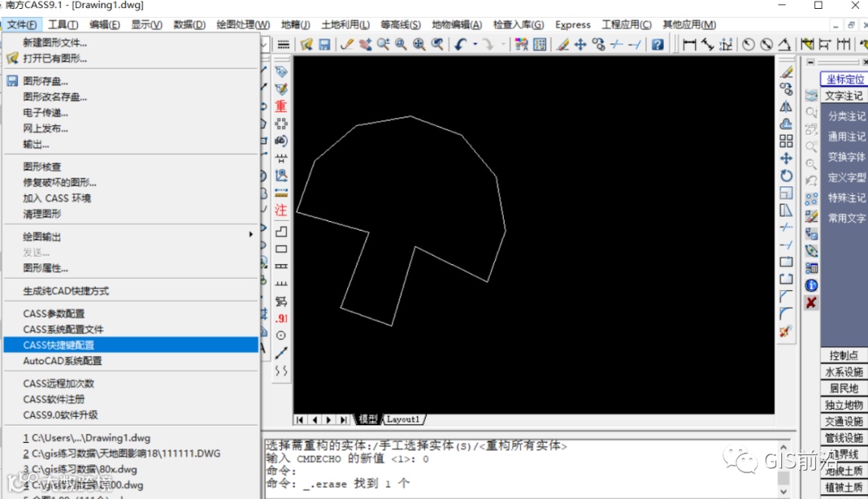Click the circle tool in left toolbar
Screen dimensions: 868x499
pos(281,335)
